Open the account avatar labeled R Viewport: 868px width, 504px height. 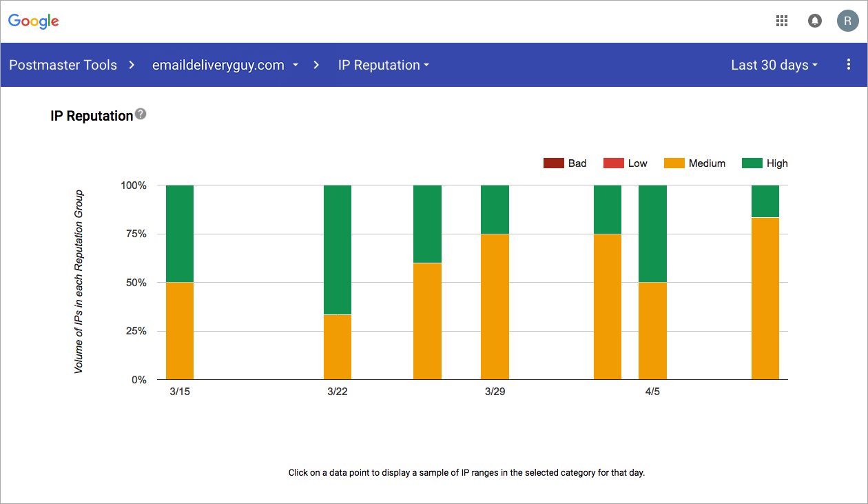click(847, 21)
